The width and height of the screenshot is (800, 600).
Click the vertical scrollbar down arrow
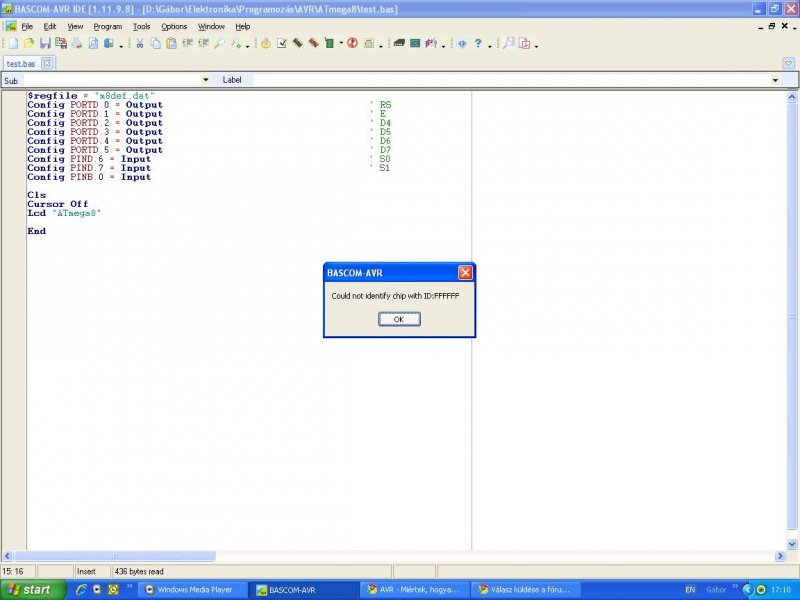[x=792, y=544]
